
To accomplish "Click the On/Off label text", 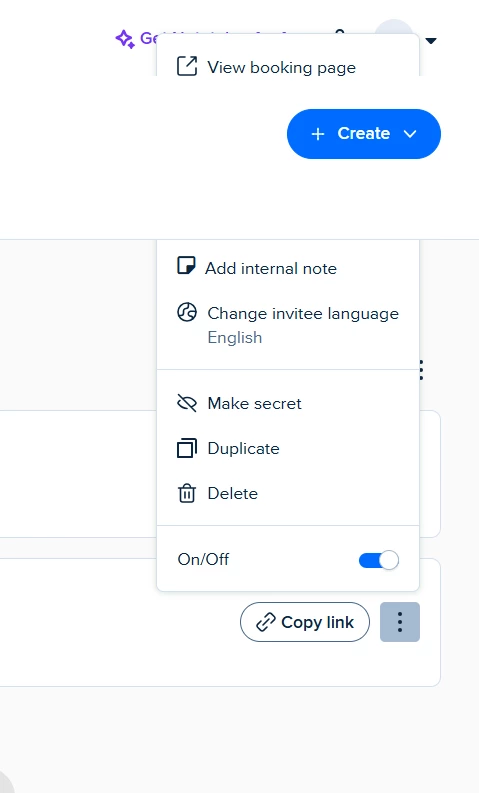I will pos(203,559).
